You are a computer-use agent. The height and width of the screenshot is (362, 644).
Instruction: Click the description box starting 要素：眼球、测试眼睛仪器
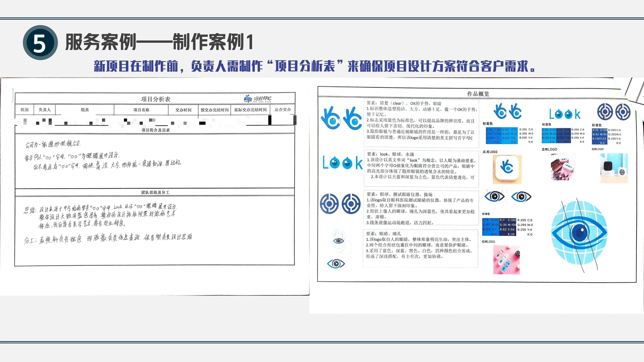(421, 208)
